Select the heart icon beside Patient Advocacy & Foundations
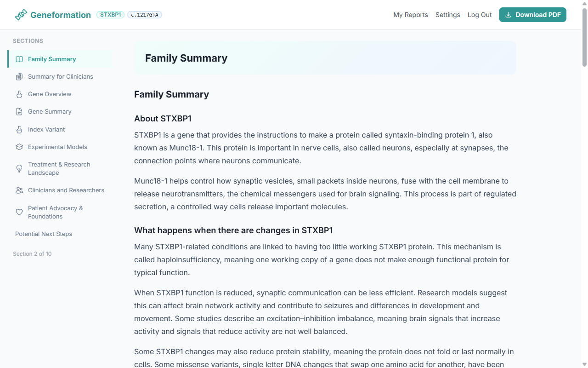Image resolution: width=588 pixels, height=368 pixels. tap(19, 212)
